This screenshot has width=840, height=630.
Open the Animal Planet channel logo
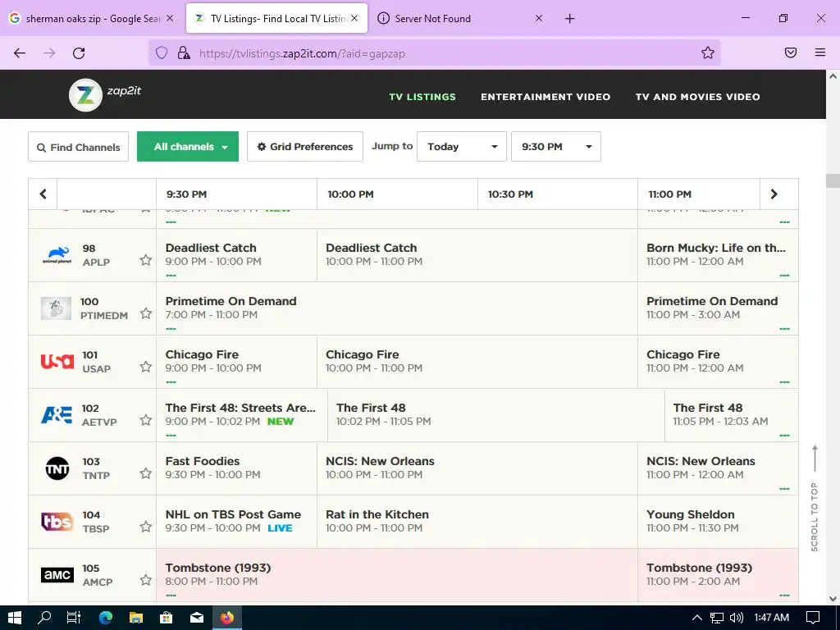coord(57,255)
